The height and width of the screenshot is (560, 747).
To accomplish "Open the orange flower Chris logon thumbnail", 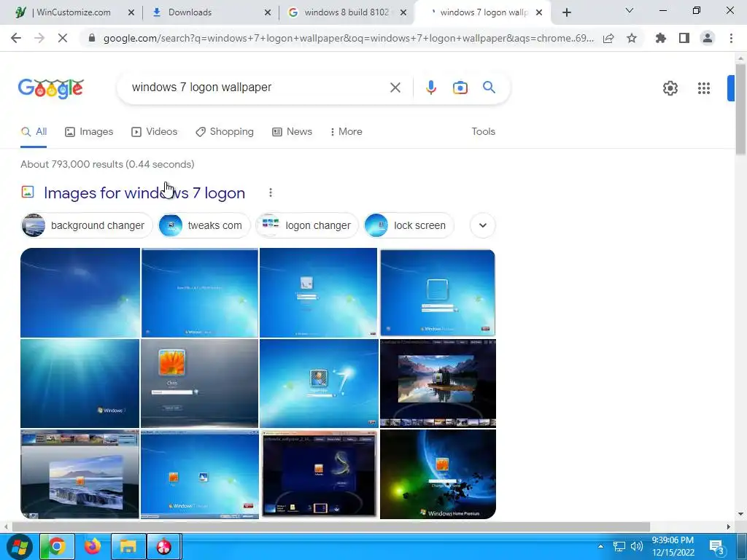I will (x=200, y=384).
